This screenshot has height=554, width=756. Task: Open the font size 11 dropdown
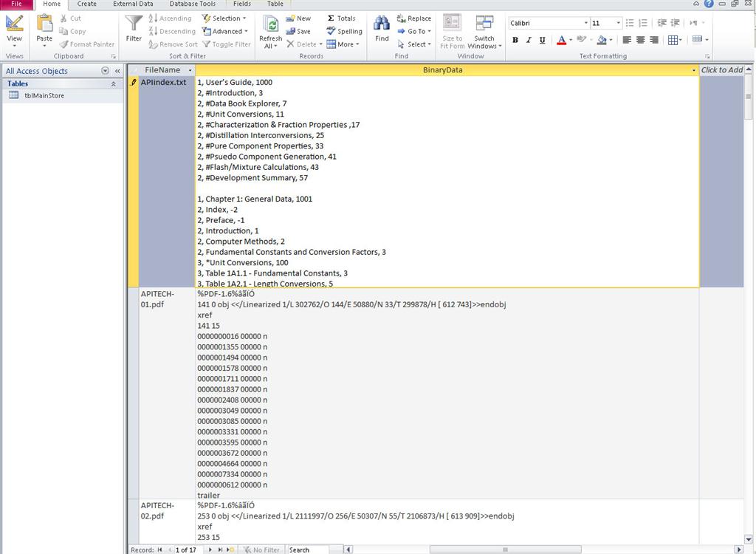pyautogui.click(x=618, y=23)
